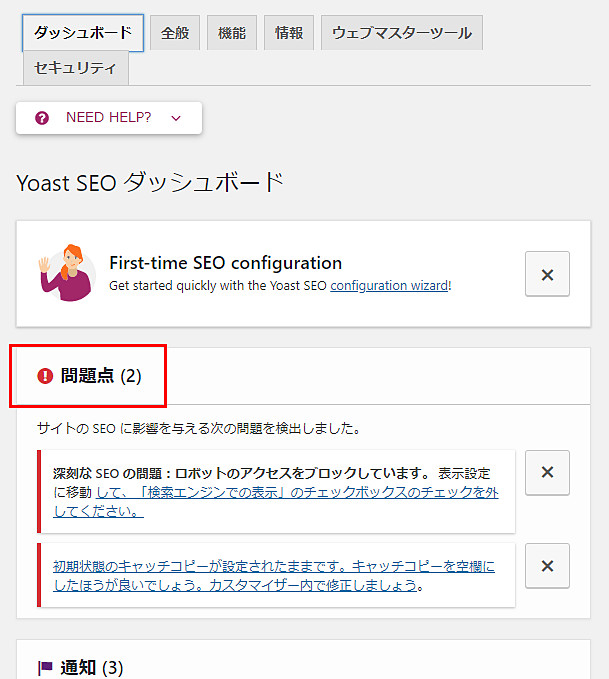The height and width of the screenshot is (679, 609).
Task: Click the purple notifications flag icon
Action: click(x=45, y=667)
